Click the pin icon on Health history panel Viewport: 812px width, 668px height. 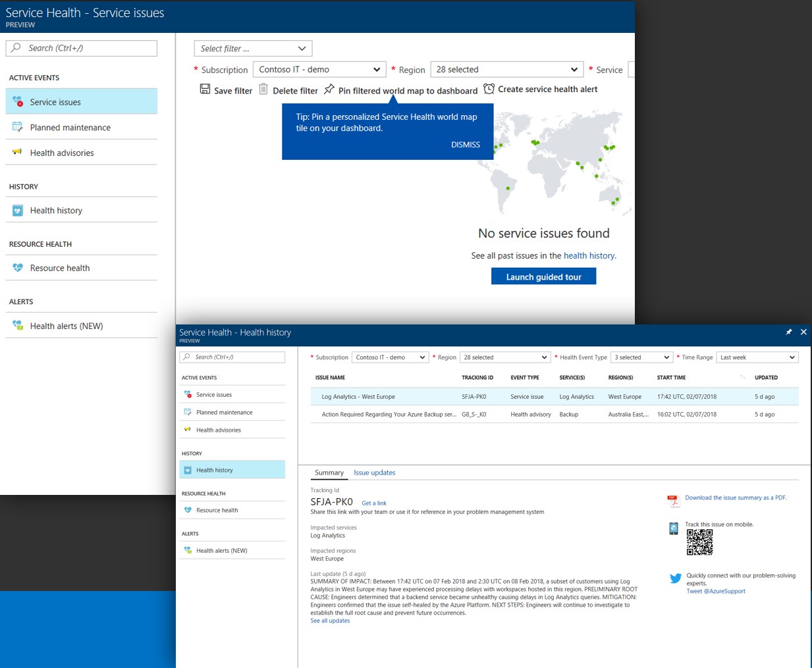point(788,332)
